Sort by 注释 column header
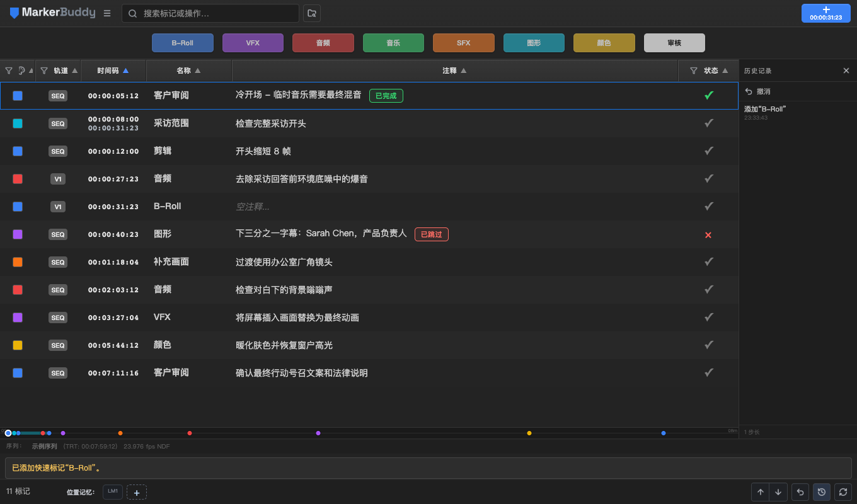This screenshot has height=504, width=857. point(455,71)
